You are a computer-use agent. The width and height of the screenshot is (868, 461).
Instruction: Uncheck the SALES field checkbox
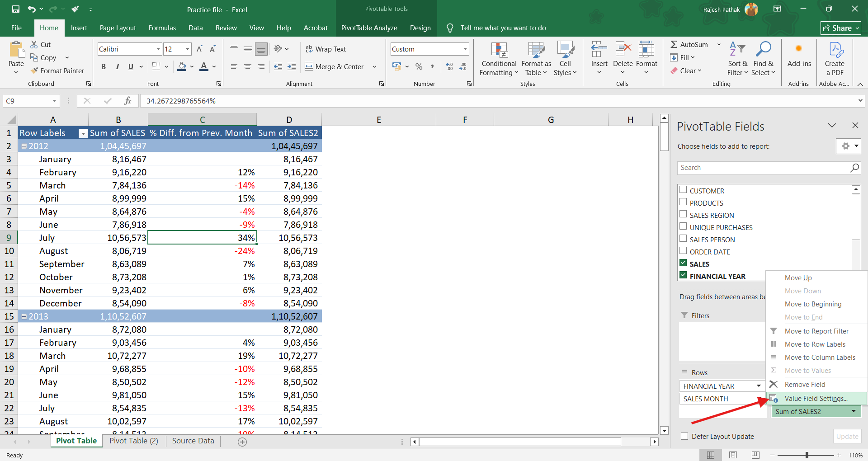(x=683, y=263)
